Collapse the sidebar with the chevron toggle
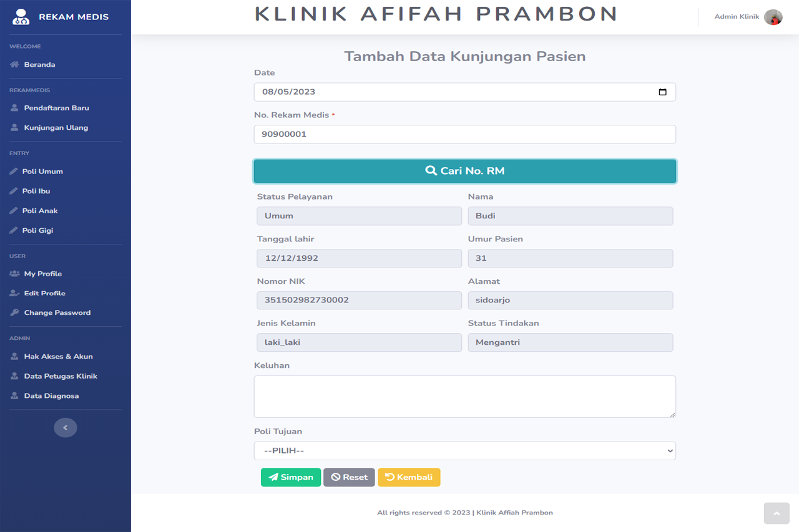 pyautogui.click(x=66, y=428)
